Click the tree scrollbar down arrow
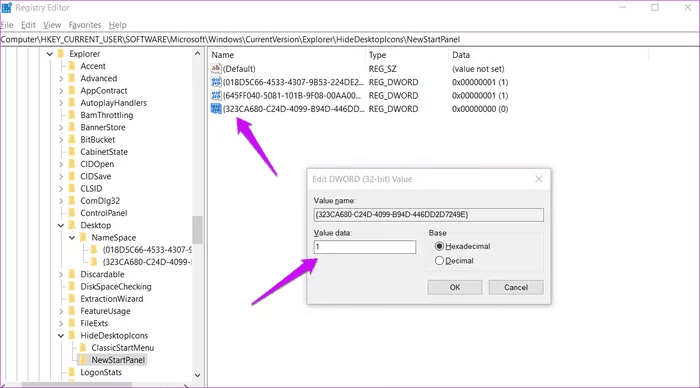The image size is (700, 388). point(197,375)
